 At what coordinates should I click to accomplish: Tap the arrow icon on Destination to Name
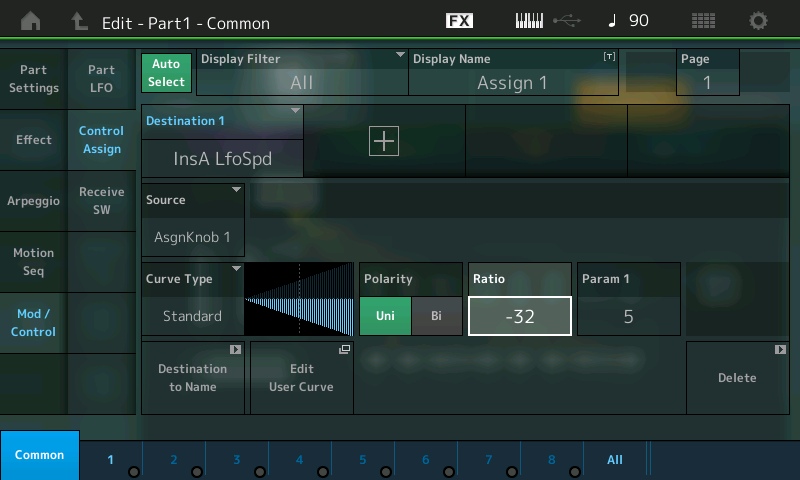(x=235, y=349)
